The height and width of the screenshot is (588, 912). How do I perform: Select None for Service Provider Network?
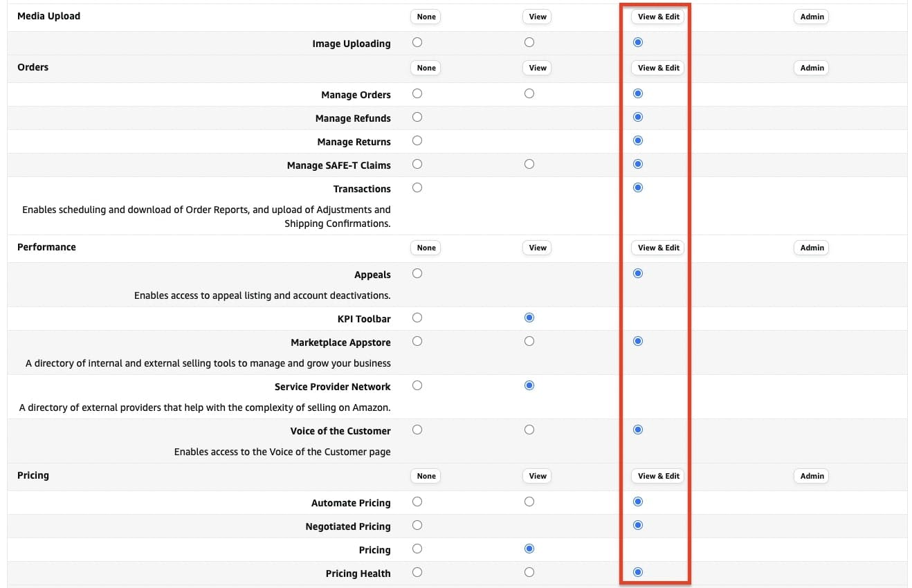tap(417, 385)
